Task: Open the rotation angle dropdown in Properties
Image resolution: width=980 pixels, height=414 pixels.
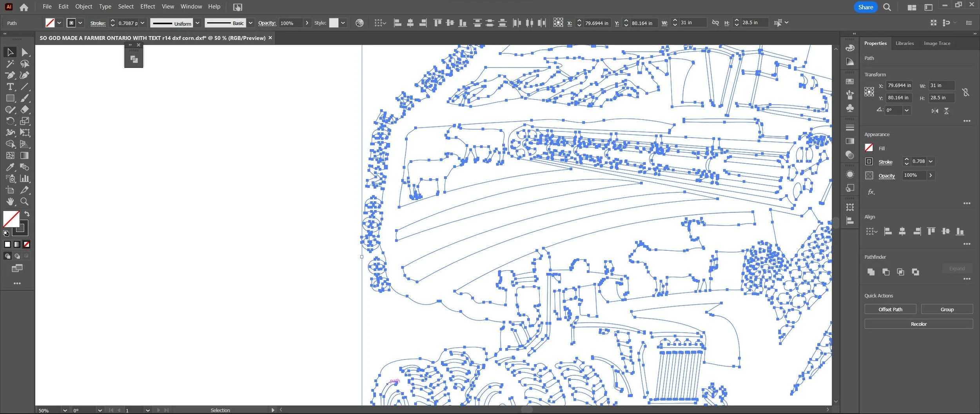Action: click(907, 110)
